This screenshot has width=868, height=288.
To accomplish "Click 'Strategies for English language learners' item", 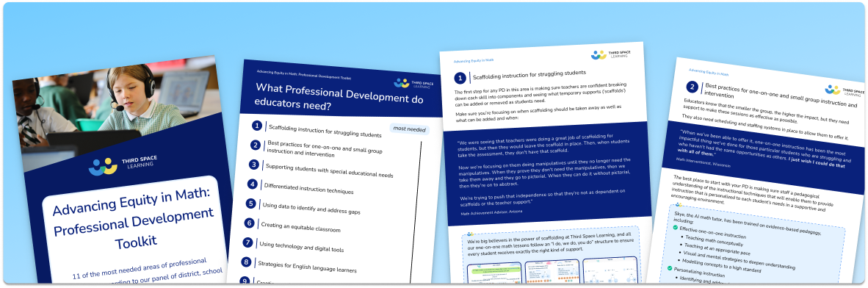I will pyautogui.click(x=307, y=267).
